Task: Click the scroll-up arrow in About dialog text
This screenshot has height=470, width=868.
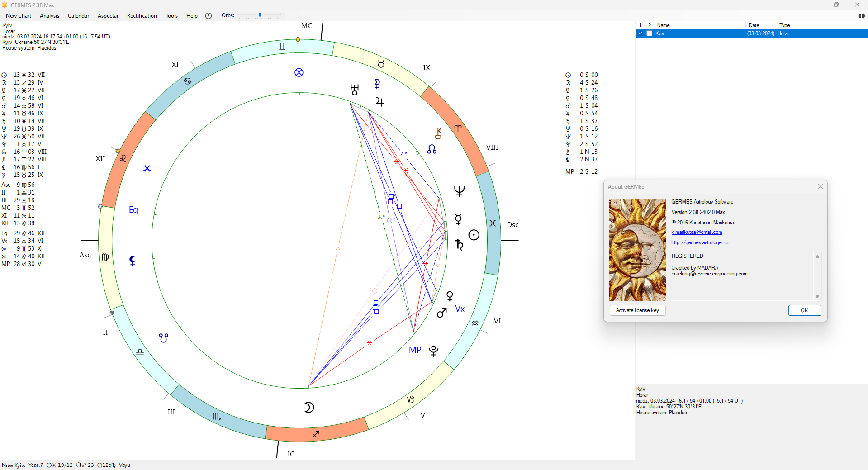Action: pyautogui.click(x=817, y=256)
